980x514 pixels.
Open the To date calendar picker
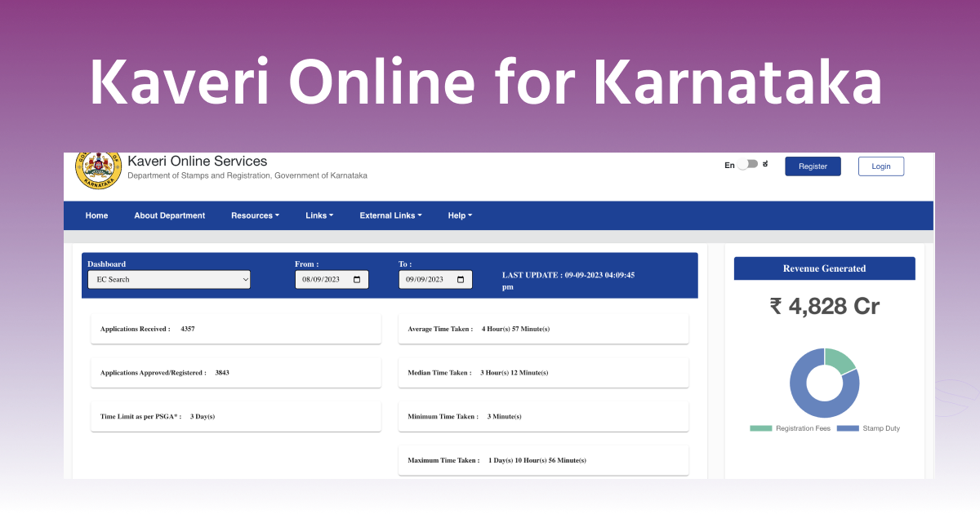[461, 279]
